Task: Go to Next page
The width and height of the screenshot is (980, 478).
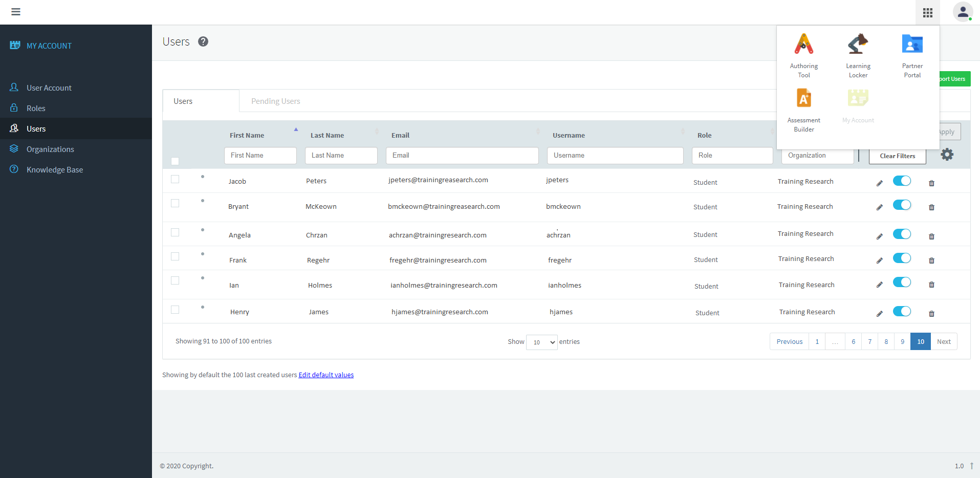Action: pyautogui.click(x=943, y=341)
